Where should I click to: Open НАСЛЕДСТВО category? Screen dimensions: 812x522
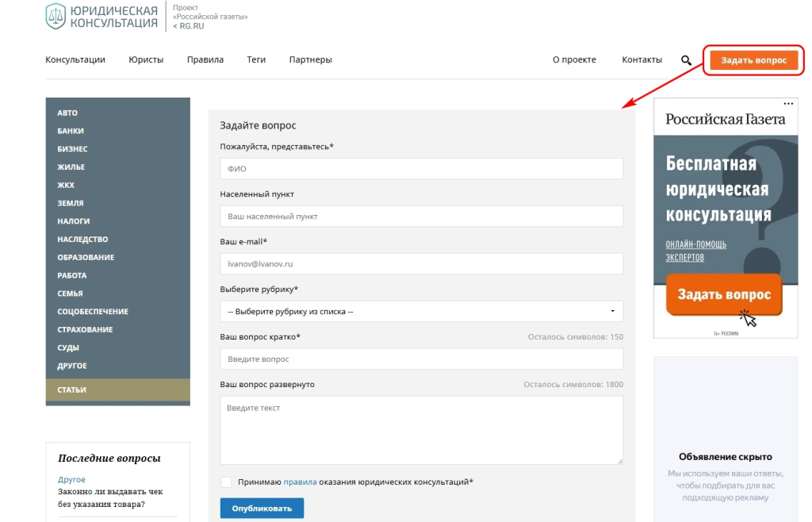82,240
